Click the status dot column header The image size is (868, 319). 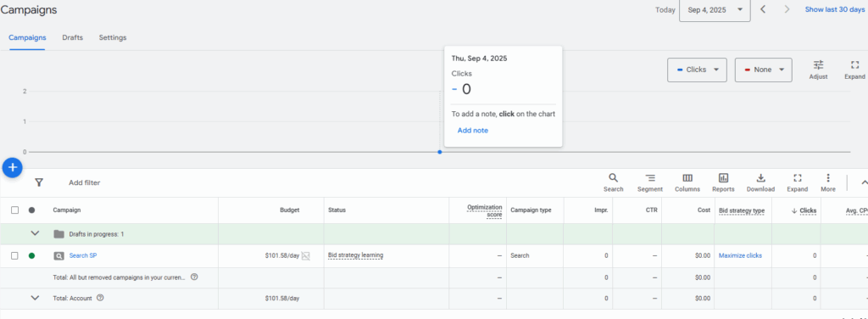tap(31, 210)
